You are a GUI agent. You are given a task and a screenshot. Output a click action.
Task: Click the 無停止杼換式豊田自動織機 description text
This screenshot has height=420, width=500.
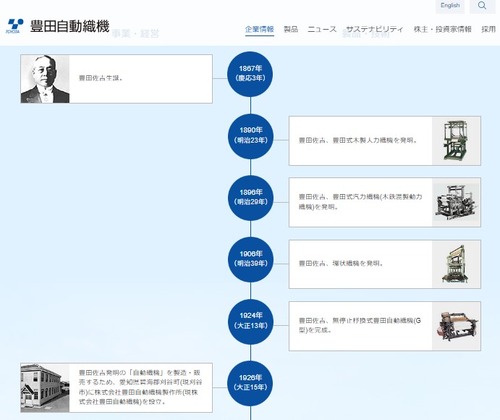(360, 325)
